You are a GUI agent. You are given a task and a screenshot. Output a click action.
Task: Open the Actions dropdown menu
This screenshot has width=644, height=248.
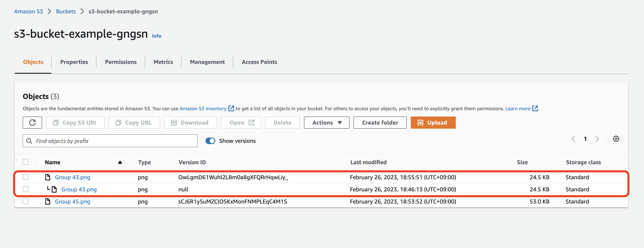click(x=326, y=123)
